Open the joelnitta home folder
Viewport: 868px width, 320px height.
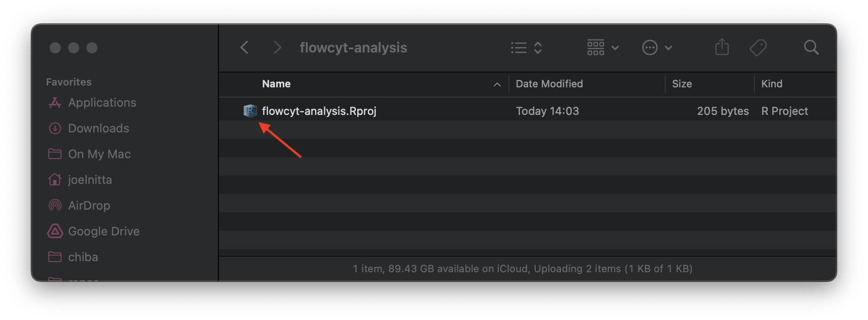click(90, 180)
